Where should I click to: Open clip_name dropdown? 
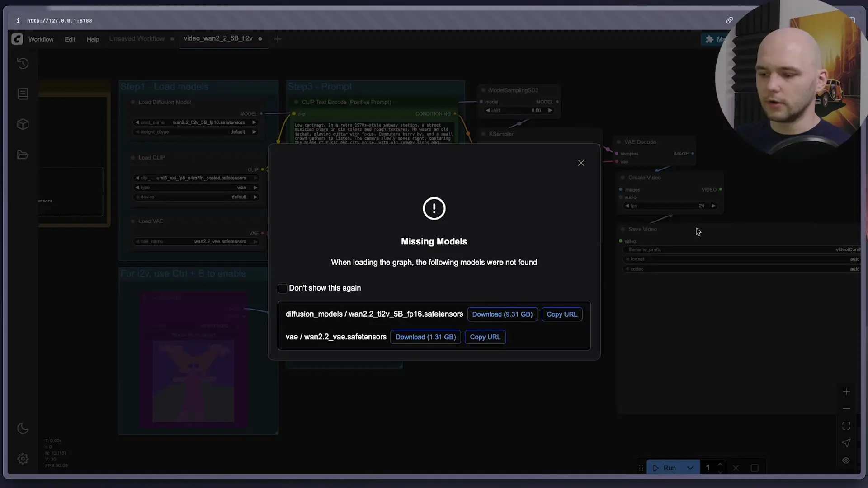196,178
